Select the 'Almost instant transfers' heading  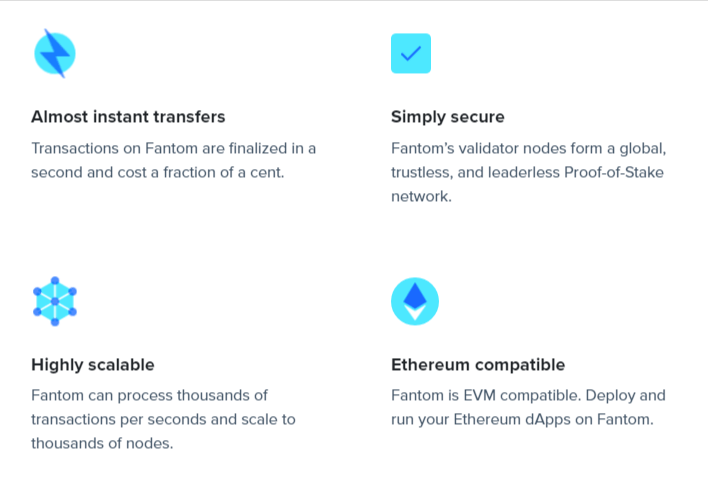tap(128, 117)
